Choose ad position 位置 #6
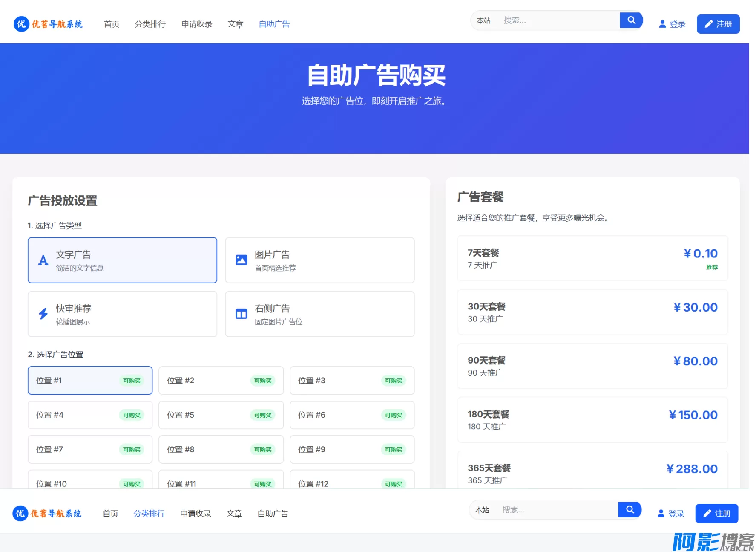The height and width of the screenshot is (552, 756). (352, 415)
